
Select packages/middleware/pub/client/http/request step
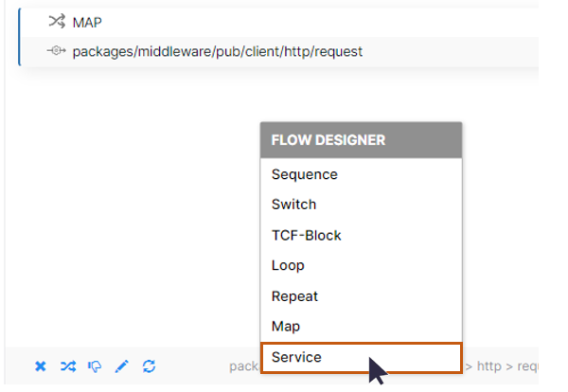279,51
